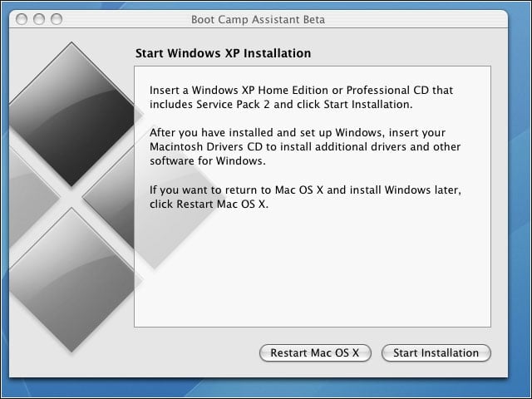
Task: Click the paragraph starting 'If you want to return'
Action: coord(305,197)
